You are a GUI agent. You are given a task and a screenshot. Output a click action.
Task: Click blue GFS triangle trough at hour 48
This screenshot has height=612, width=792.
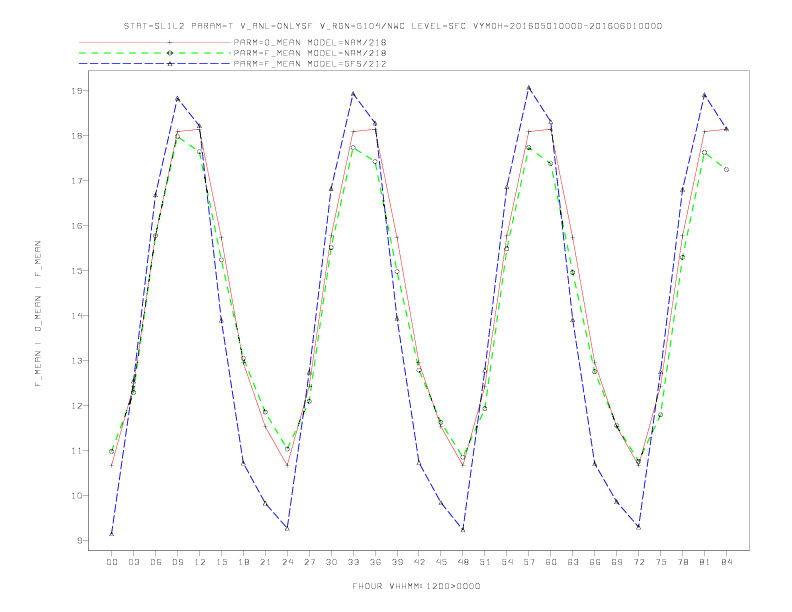(x=463, y=530)
